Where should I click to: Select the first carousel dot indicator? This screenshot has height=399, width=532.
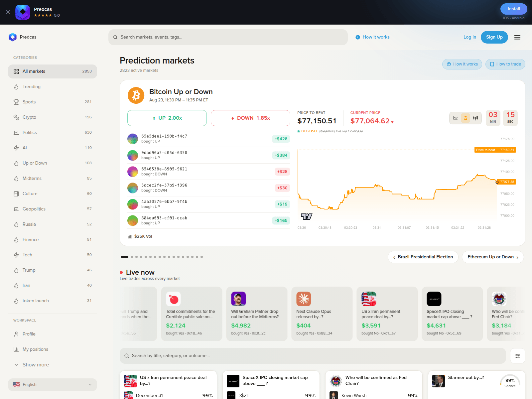[125, 257]
